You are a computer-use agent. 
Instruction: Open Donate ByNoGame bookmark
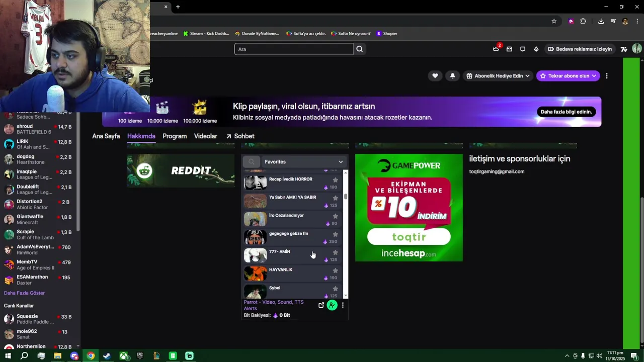point(257,34)
